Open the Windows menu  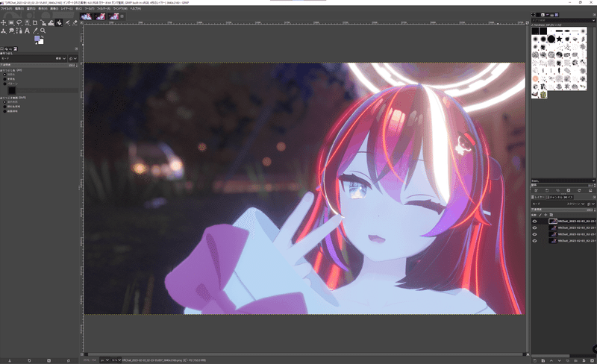pos(120,8)
